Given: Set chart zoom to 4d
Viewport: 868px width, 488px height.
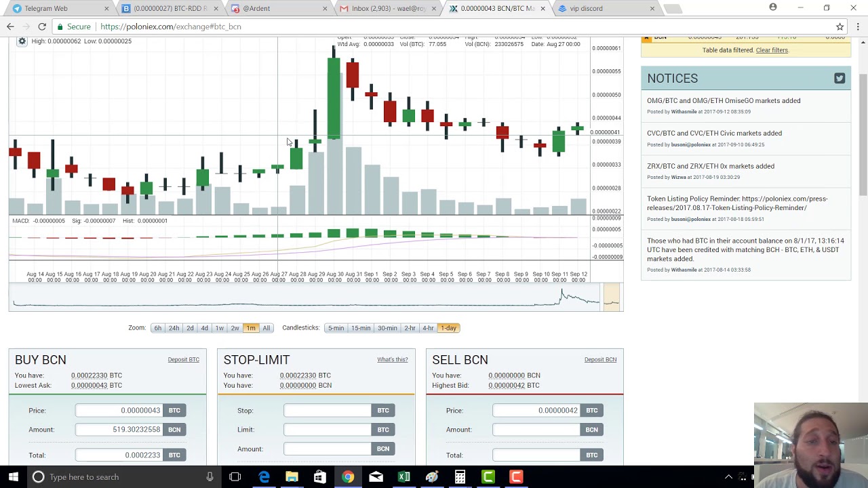Looking at the screenshot, I should click(204, 328).
